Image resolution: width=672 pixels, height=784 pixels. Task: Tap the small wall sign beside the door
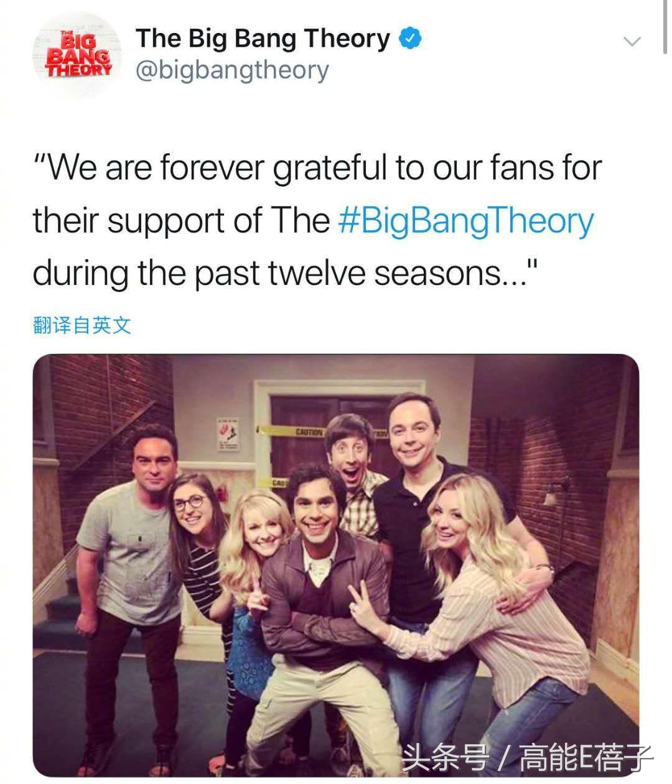coord(226,434)
